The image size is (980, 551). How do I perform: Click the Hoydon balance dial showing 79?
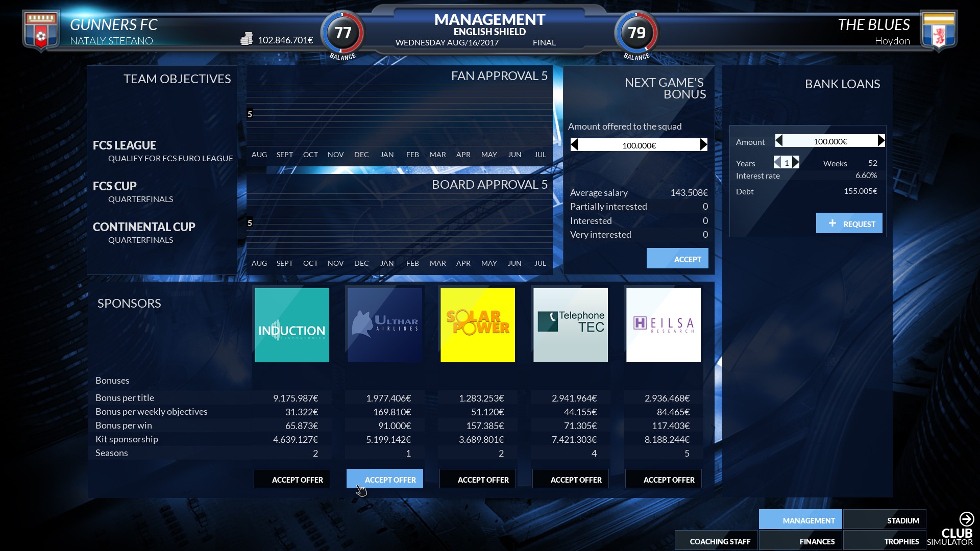[x=636, y=34]
